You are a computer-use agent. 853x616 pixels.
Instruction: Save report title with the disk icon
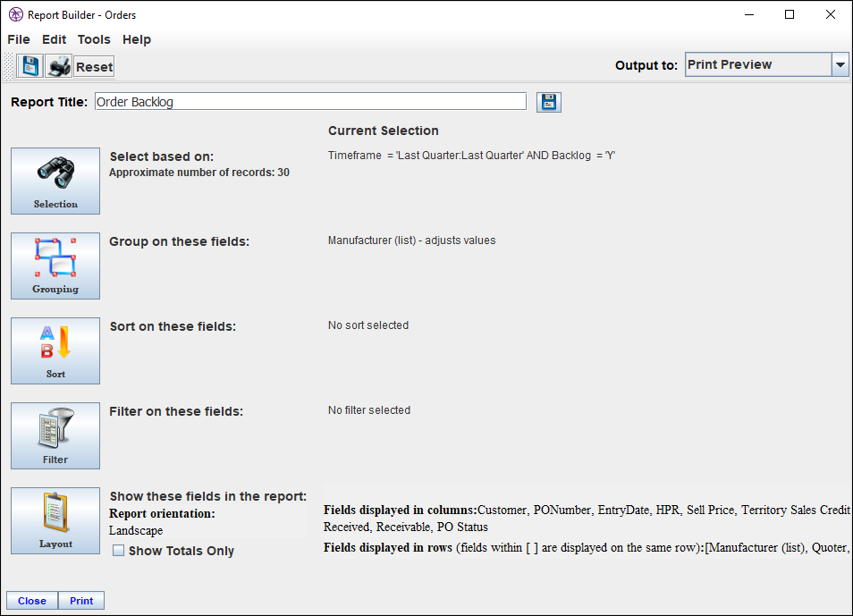(549, 102)
